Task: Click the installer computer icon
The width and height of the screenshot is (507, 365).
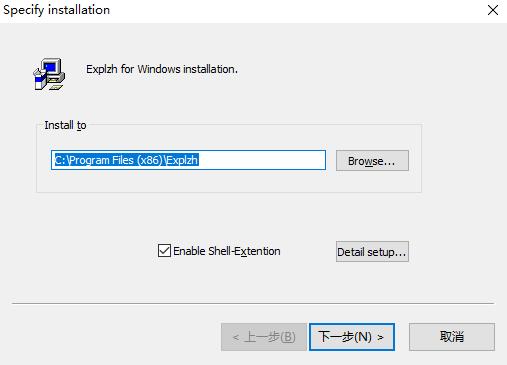Action: tap(49, 74)
